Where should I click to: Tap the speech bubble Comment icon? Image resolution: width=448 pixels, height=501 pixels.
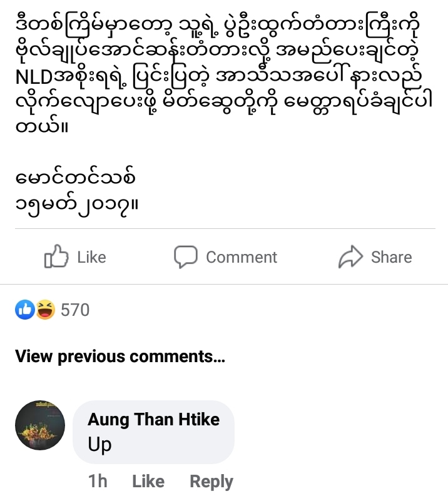click(185, 257)
